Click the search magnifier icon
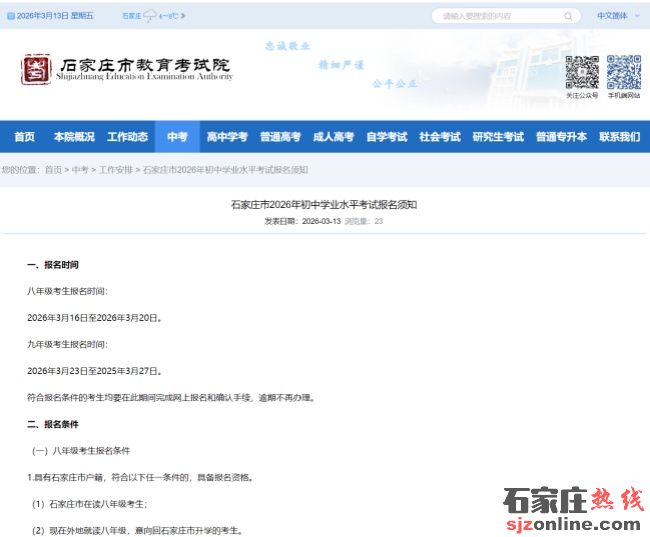The width and height of the screenshot is (650, 537). [x=569, y=16]
